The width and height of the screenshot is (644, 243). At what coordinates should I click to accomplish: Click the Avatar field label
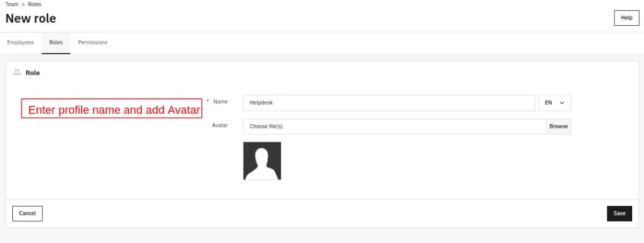220,125
